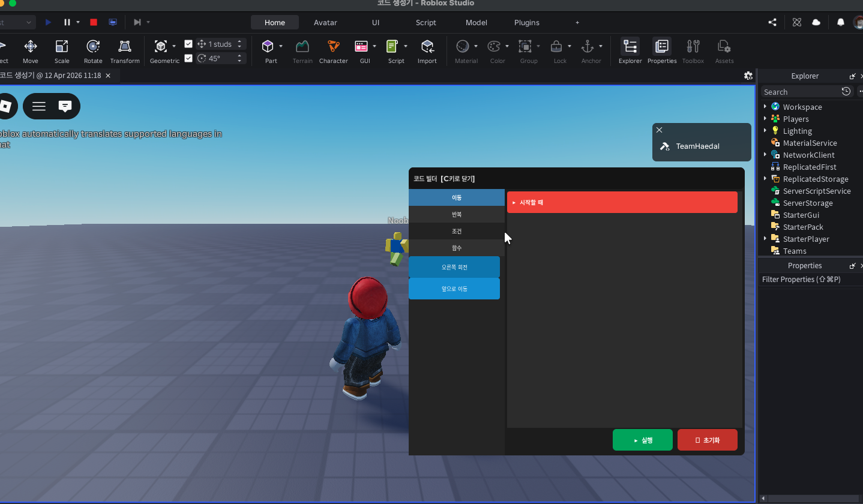Expand the StarterPlayer tree node
This screenshot has height=504, width=863.
click(x=765, y=239)
